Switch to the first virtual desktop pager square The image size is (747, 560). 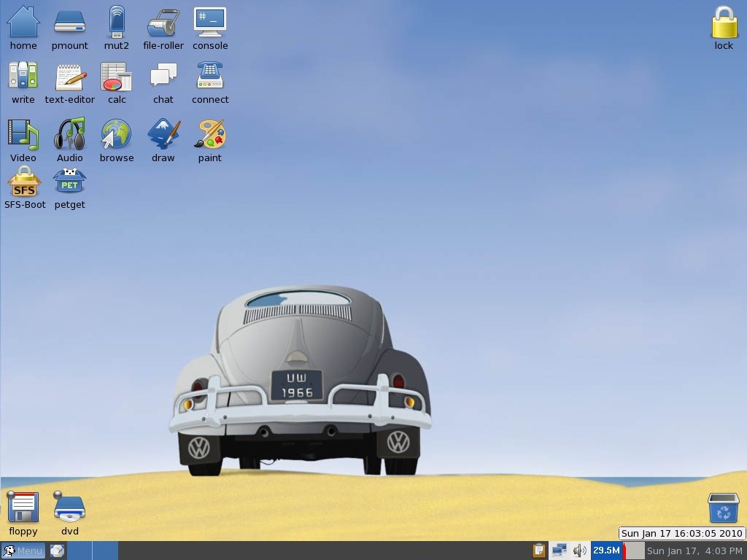coord(79,551)
